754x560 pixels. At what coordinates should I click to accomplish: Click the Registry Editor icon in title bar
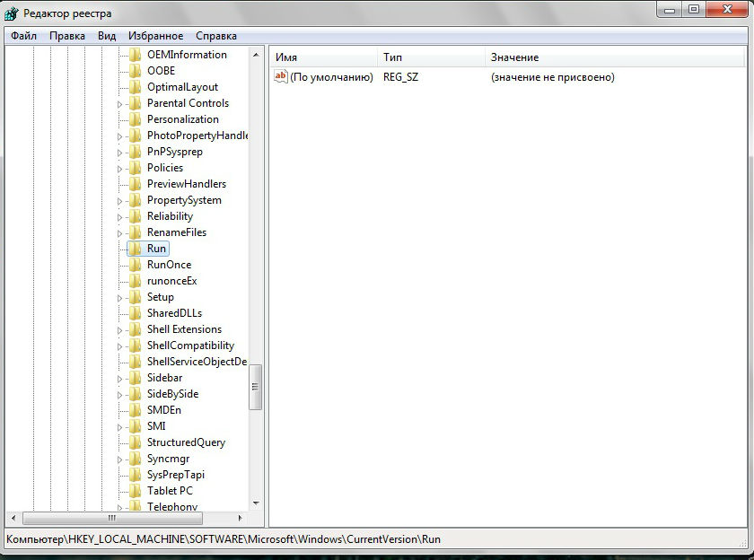tap(13, 13)
